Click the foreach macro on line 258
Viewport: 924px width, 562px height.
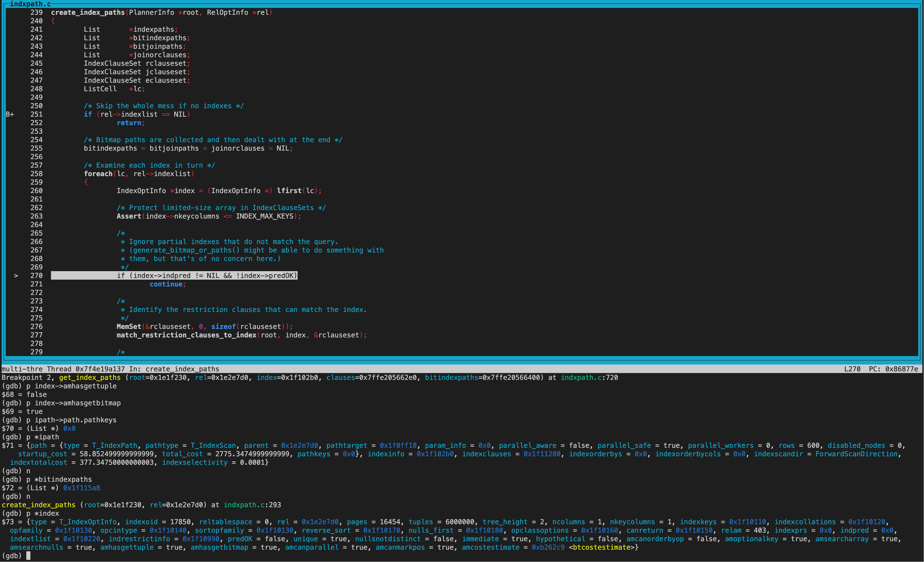tap(98, 174)
